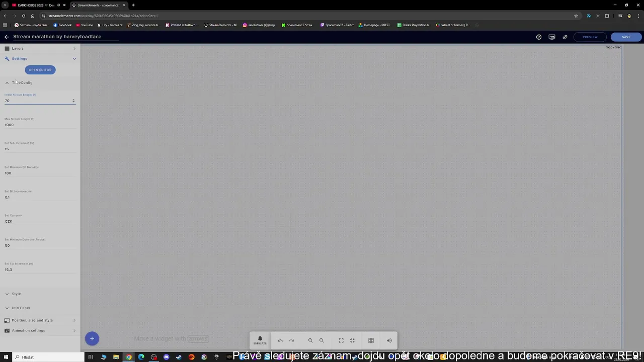Copy overlay URL via link icon
Screen dimensions: 644x362
pos(565,37)
